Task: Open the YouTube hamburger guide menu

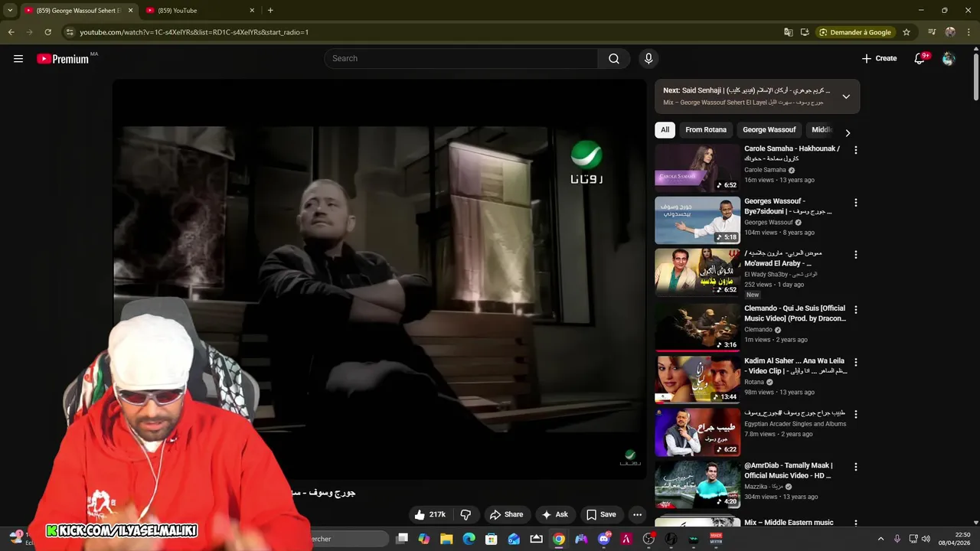Action: tap(18, 58)
